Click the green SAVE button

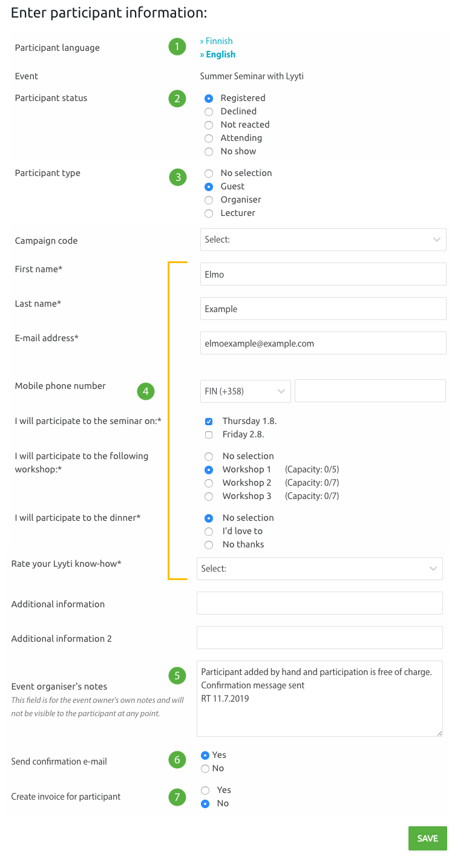(428, 838)
